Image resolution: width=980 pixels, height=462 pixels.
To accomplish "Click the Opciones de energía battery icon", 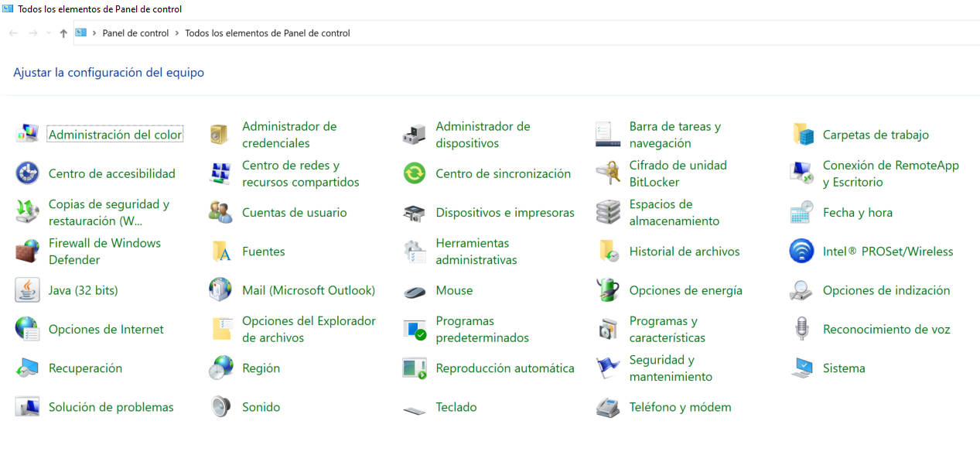I will point(608,290).
